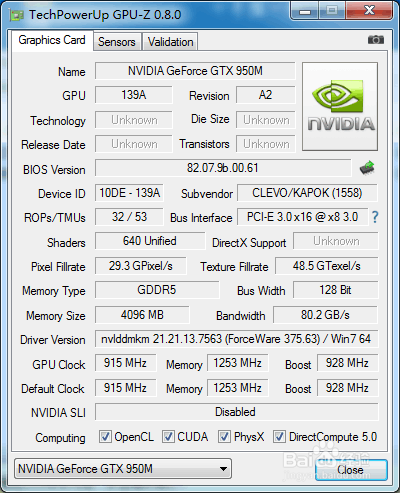Minimize the GPU-Z window
Viewport: 400px width, 493px height.
click(305, 11)
